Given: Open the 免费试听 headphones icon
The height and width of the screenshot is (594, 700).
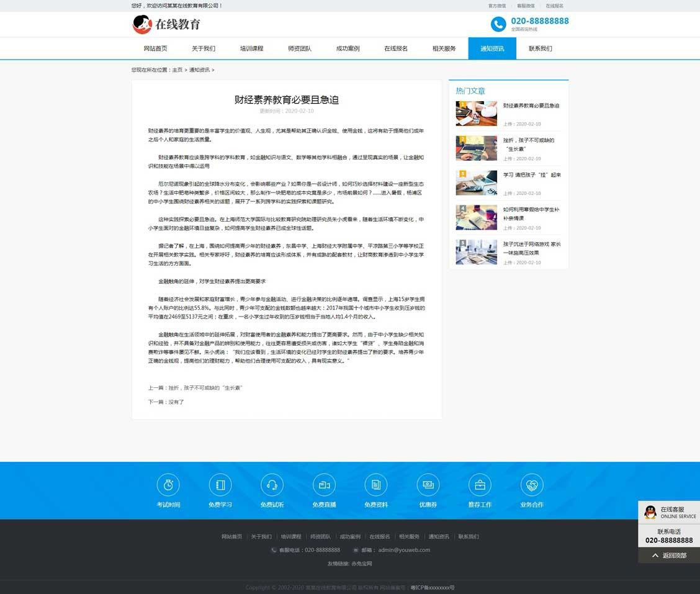Looking at the screenshot, I should click(272, 485).
